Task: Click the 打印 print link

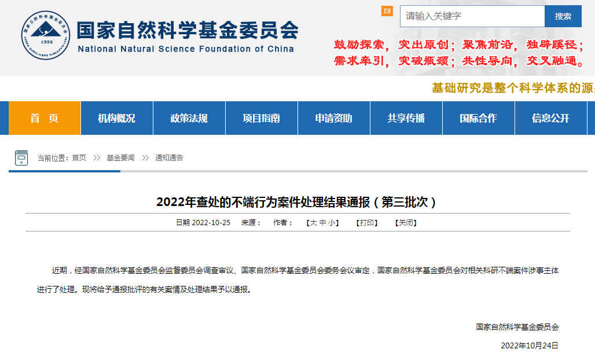Action: 367,223
